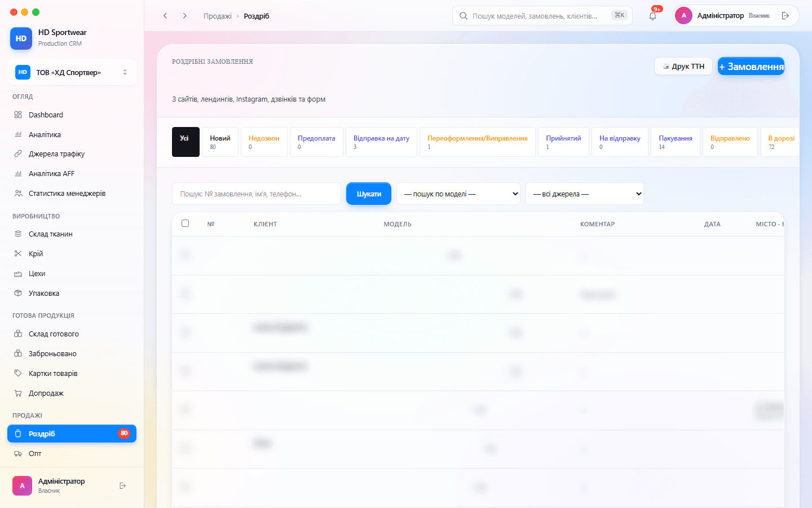The width and height of the screenshot is (812, 508).
Task: Click the + Замовлення button
Action: pyautogui.click(x=751, y=67)
